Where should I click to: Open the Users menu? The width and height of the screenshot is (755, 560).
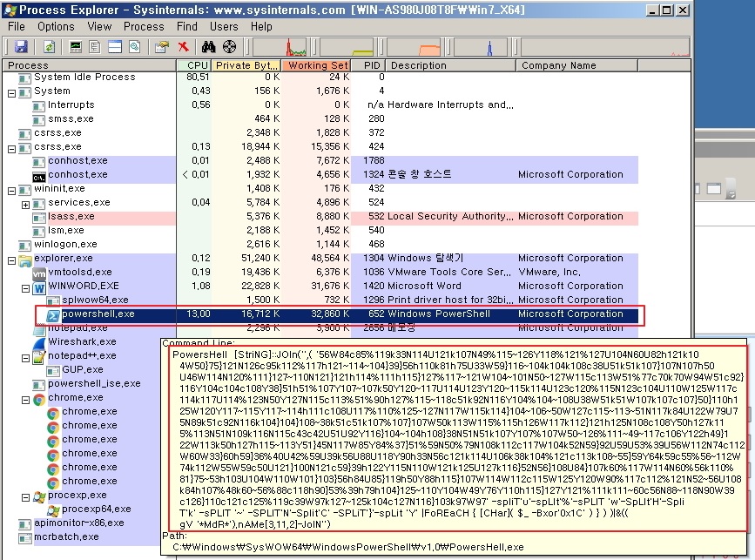click(x=224, y=26)
